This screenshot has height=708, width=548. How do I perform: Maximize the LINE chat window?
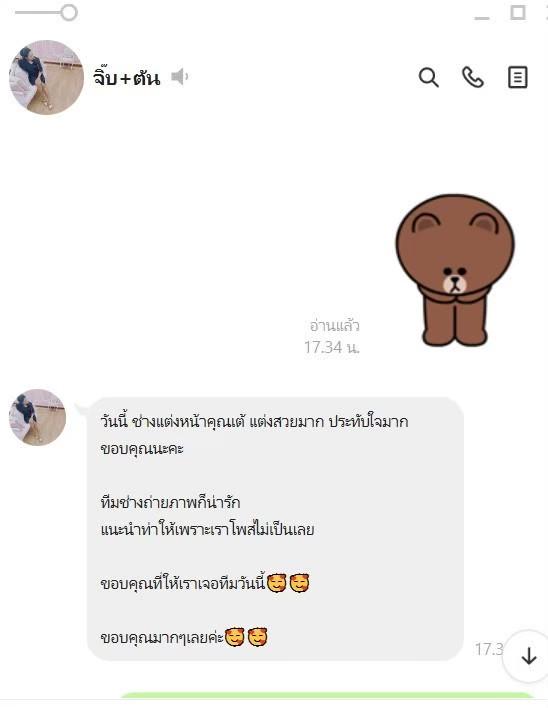pyautogui.click(x=518, y=12)
